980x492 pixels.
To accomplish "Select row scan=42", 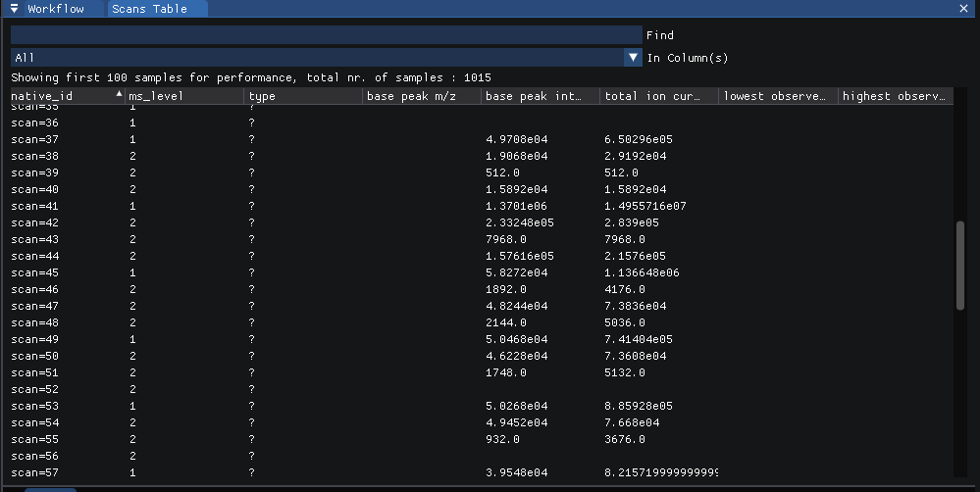I will (x=482, y=222).
